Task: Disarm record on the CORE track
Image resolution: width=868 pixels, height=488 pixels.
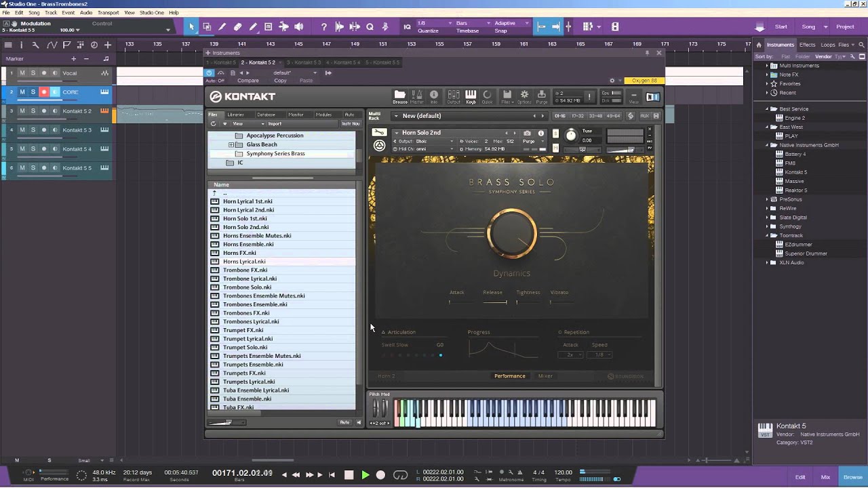Action: click(44, 92)
